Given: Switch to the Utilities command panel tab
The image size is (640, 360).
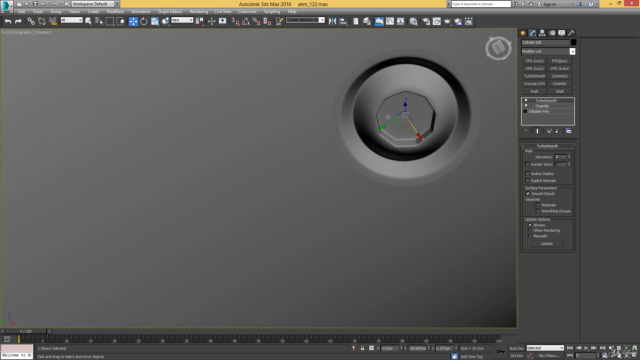Looking at the screenshot, I should tap(571, 33).
